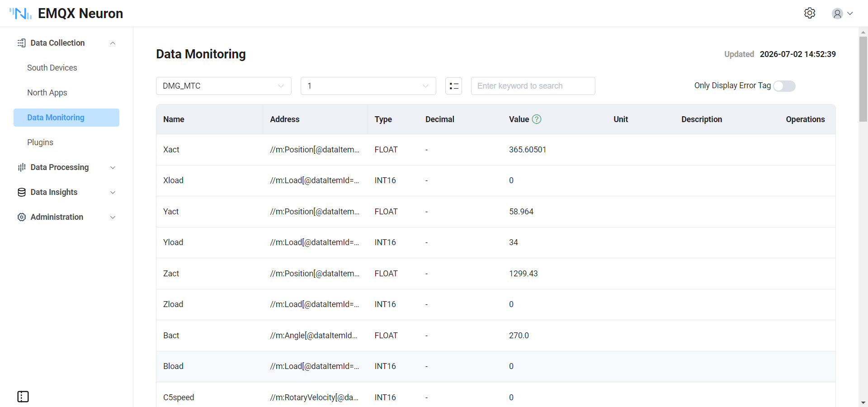Image resolution: width=868 pixels, height=407 pixels.
Task: Click the Yact row FLOAT type
Action: (x=386, y=212)
